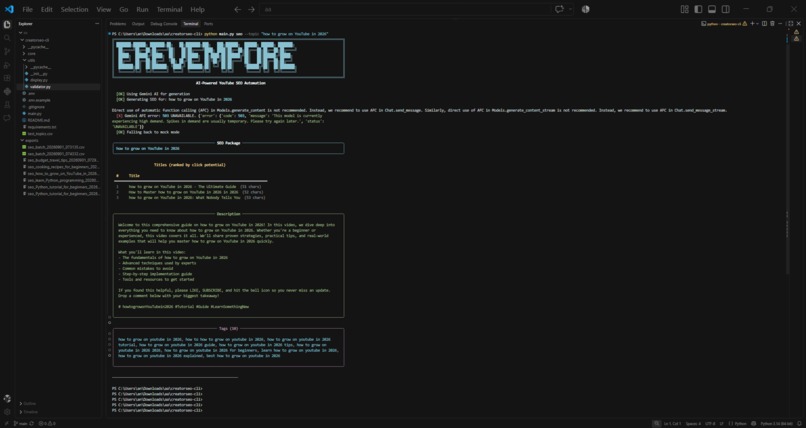Toggle the primary side bar
This screenshot has width=806, height=428.
pos(698,9)
